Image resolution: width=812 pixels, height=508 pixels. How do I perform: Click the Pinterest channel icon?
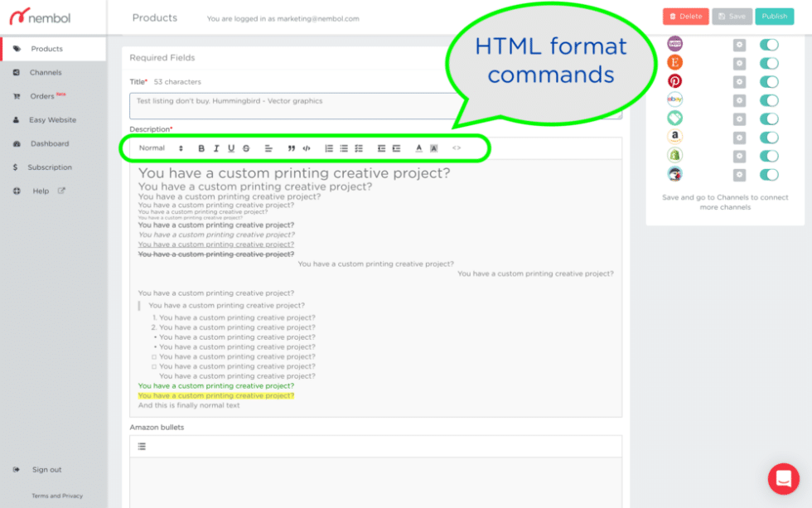675,81
